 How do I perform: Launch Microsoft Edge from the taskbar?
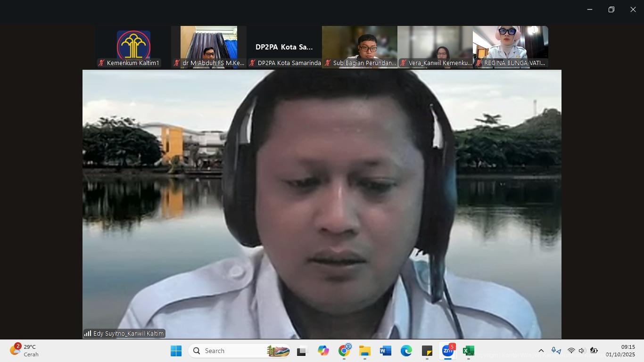click(406, 351)
